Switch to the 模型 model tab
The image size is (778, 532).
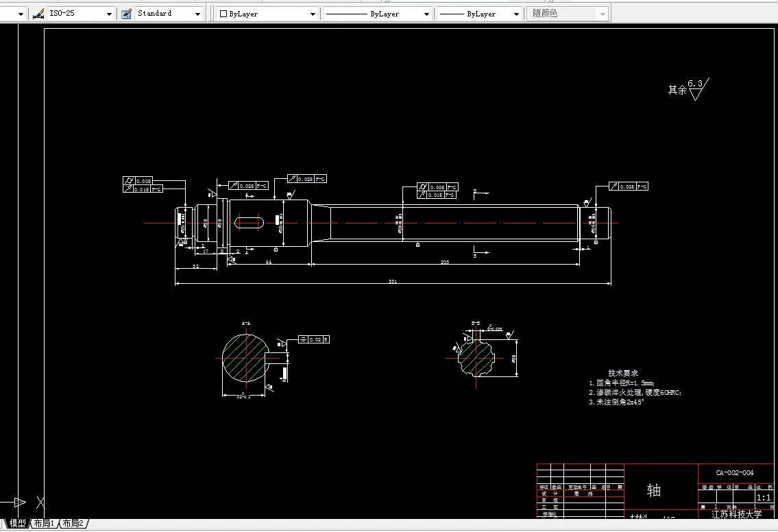click(17, 523)
